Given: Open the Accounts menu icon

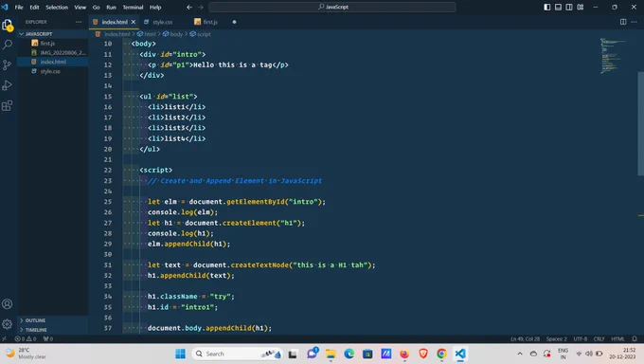Looking at the screenshot, I should tap(8, 304).
